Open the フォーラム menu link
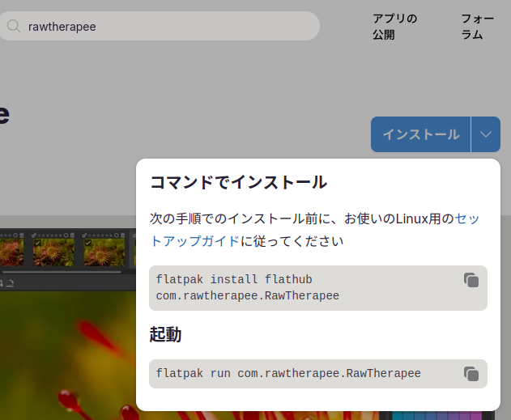 [477, 27]
